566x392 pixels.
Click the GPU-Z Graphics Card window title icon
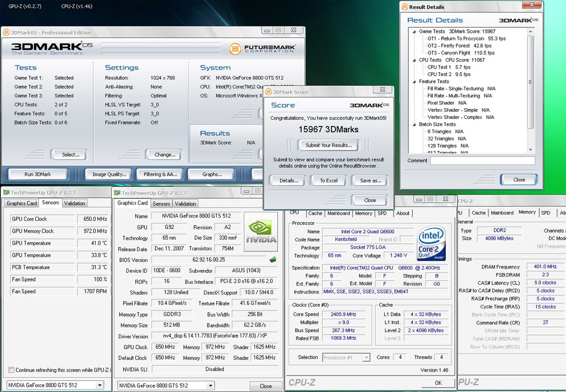[x=117, y=193]
